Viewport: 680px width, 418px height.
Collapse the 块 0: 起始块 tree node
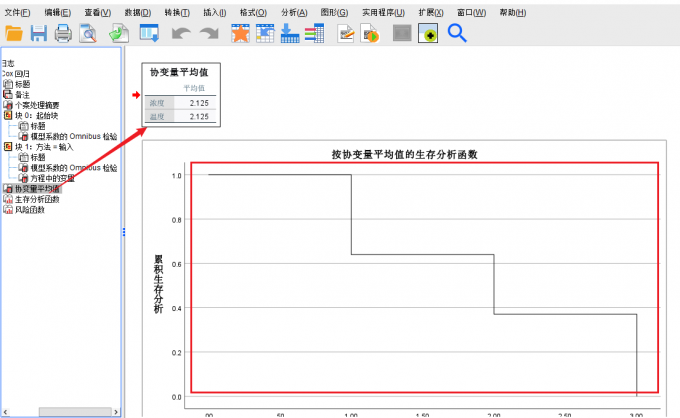click(x=8, y=115)
